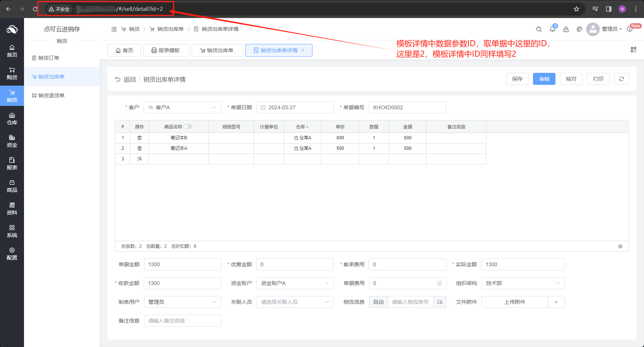Screen dimensions: 644x347
Task: Expand the 上传附件 arrow dropdown
Action: coord(556,302)
